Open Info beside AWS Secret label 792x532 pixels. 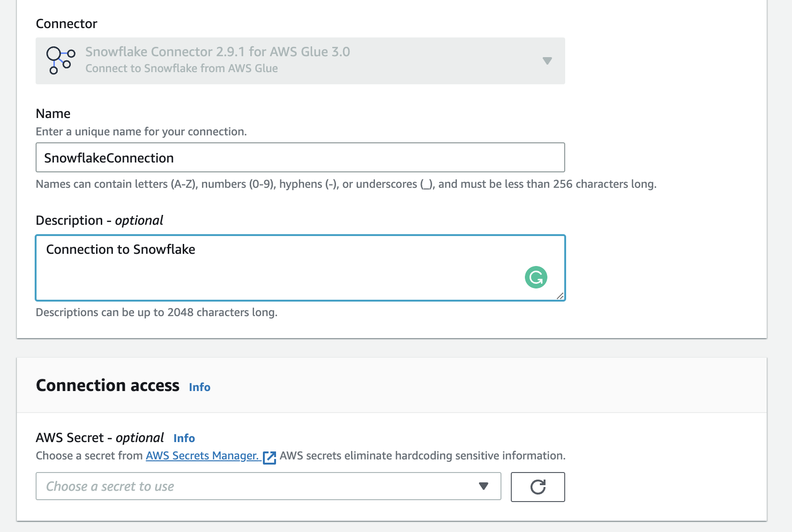click(x=184, y=438)
